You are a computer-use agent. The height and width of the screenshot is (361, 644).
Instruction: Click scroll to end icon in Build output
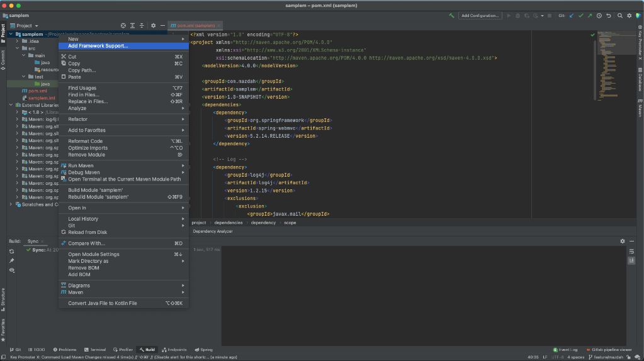point(631,260)
